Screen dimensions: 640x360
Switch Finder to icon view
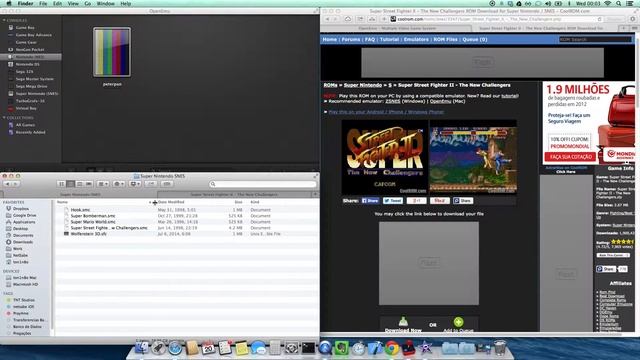62,184
